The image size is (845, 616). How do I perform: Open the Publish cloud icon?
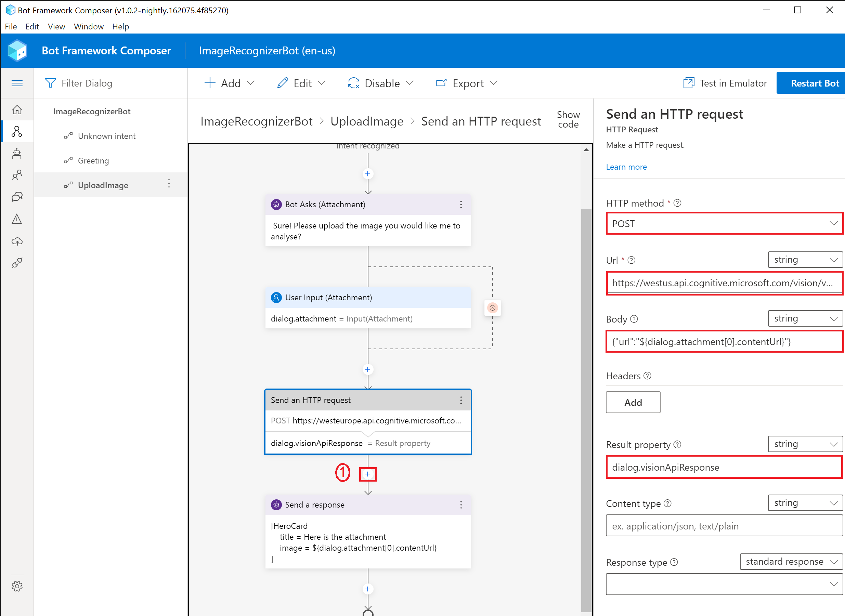point(17,241)
